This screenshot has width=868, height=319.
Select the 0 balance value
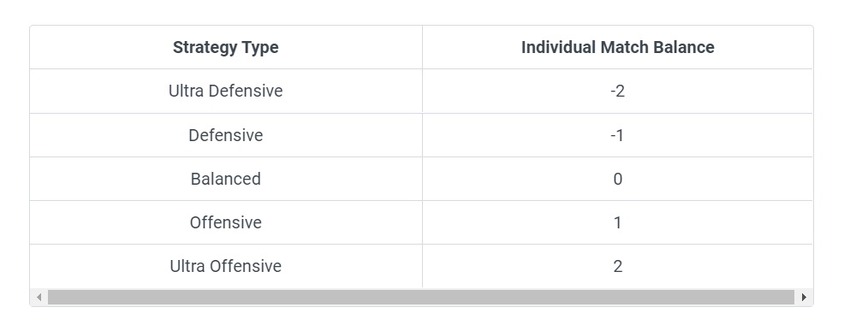(618, 179)
